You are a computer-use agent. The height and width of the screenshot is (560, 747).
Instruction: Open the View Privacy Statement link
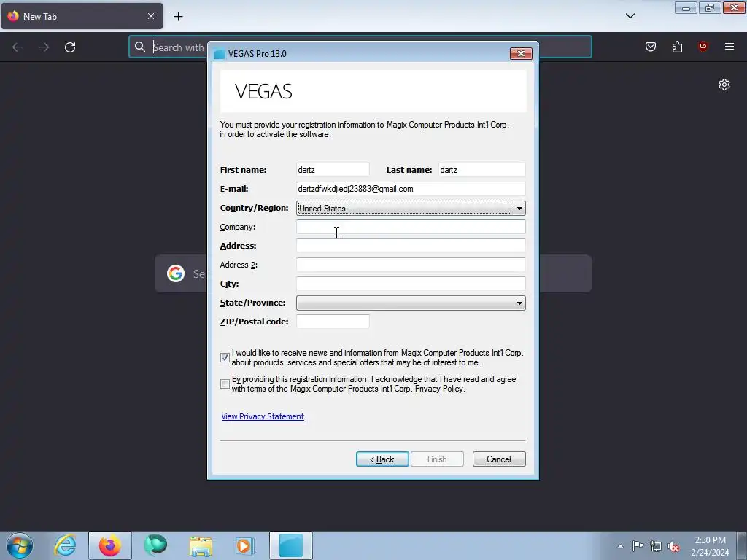263,416
